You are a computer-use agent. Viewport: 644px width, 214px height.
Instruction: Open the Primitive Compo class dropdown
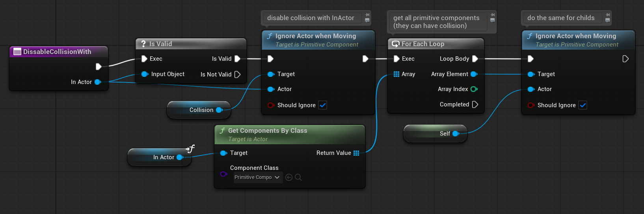pyautogui.click(x=258, y=177)
